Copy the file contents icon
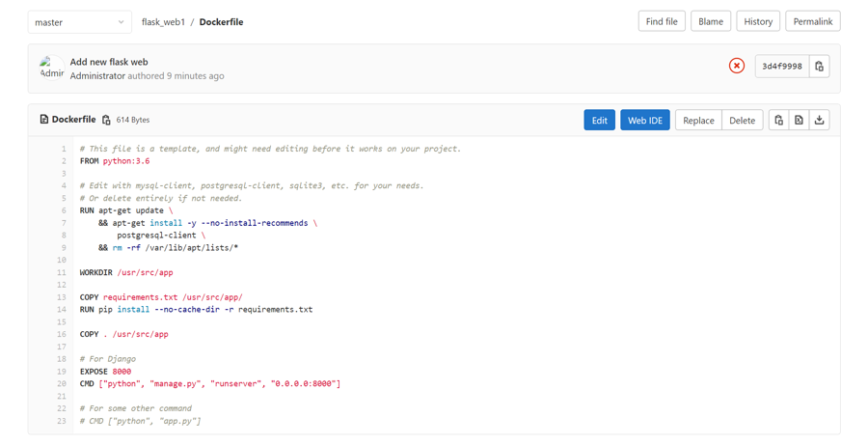Viewport: 868px width, 445px height. (x=778, y=121)
